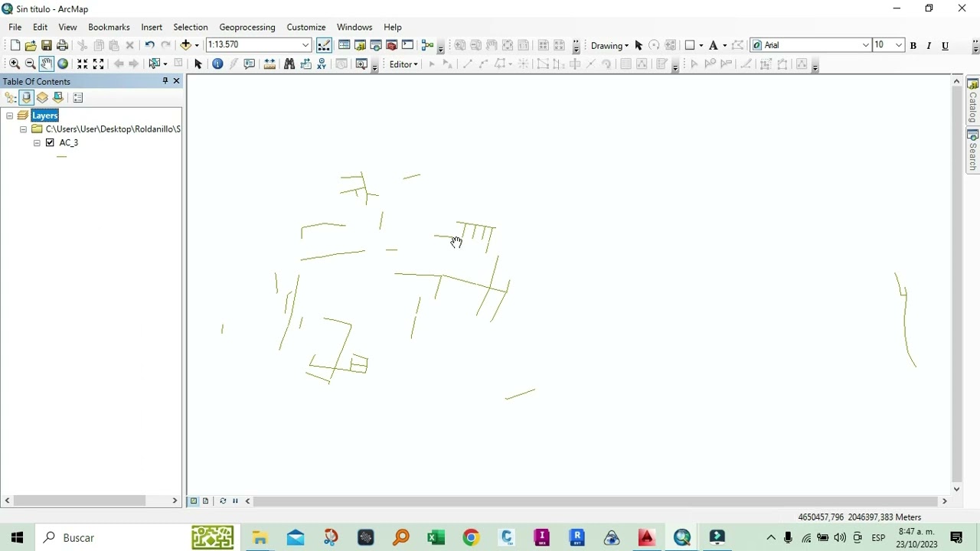Choose the Select Features tool
The image size is (980, 551).
[x=155, y=64]
